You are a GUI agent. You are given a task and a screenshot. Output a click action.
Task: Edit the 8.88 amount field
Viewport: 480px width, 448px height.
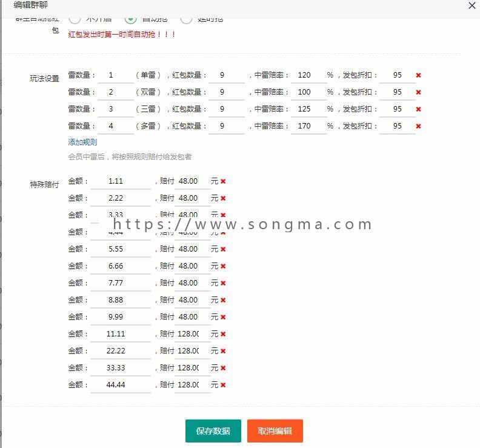(121, 300)
